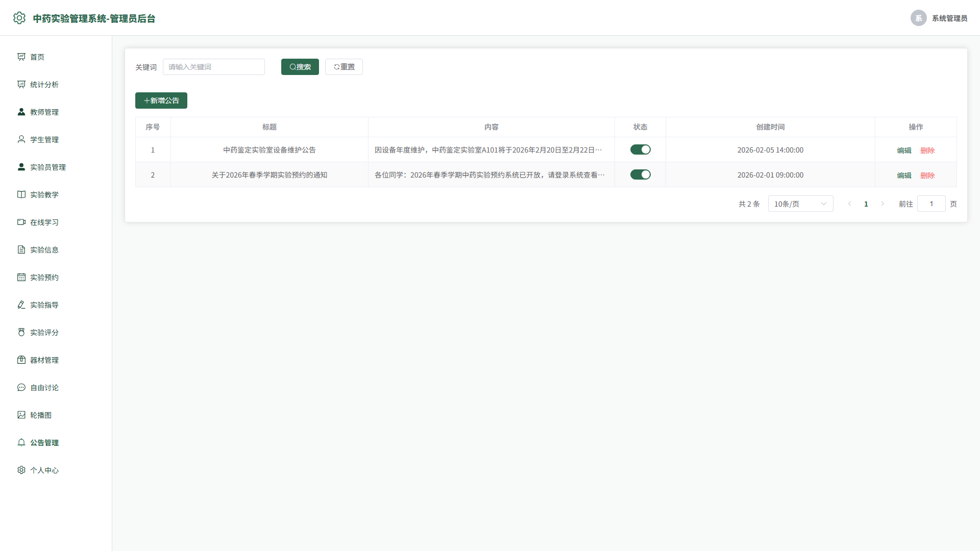Click title cell 关于2026年春季学期实验预约的通知
Viewport: 980px width, 551px height.
pyautogui.click(x=269, y=175)
